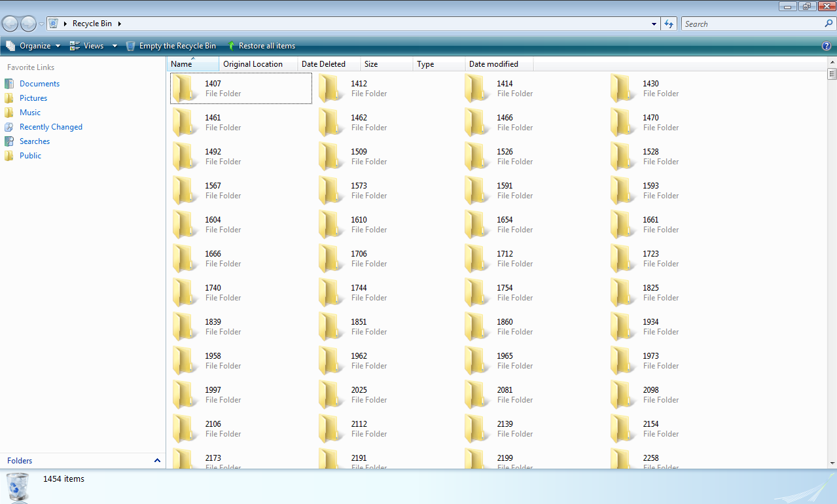Select Pictures in Favorite Links
The width and height of the screenshot is (837, 504).
point(34,98)
